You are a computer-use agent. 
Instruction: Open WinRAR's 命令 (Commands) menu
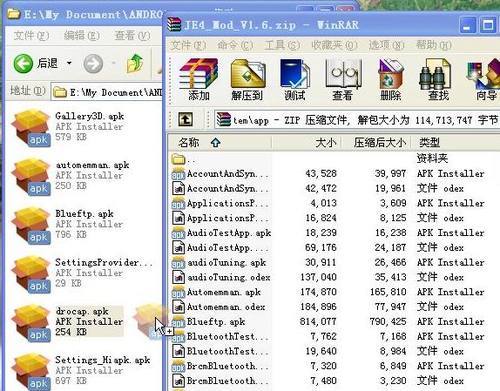tap(235, 45)
